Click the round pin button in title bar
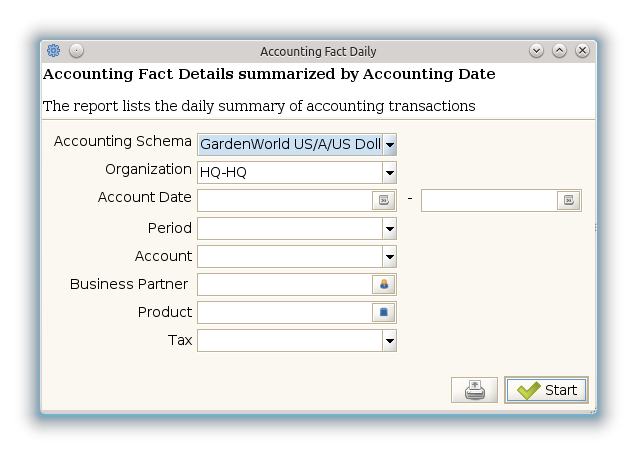The width and height of the screenshot is (637, 454). 76,51
